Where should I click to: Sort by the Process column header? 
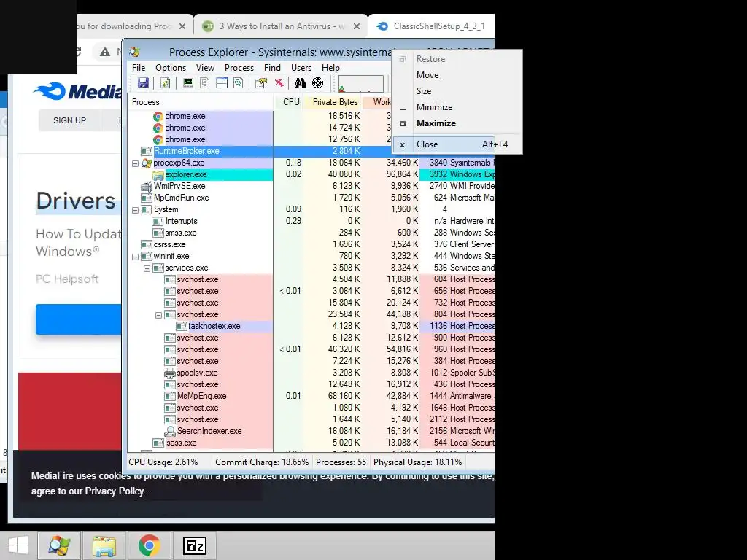click(201, 102)
